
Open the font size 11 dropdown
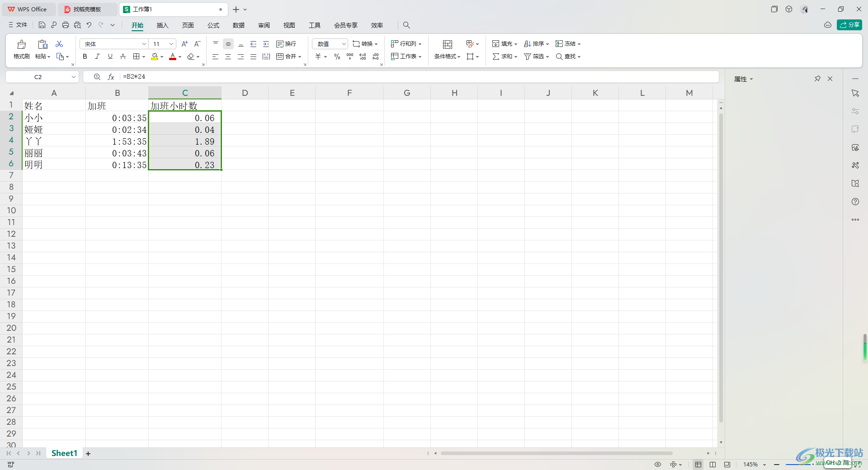tap(171, 44)
